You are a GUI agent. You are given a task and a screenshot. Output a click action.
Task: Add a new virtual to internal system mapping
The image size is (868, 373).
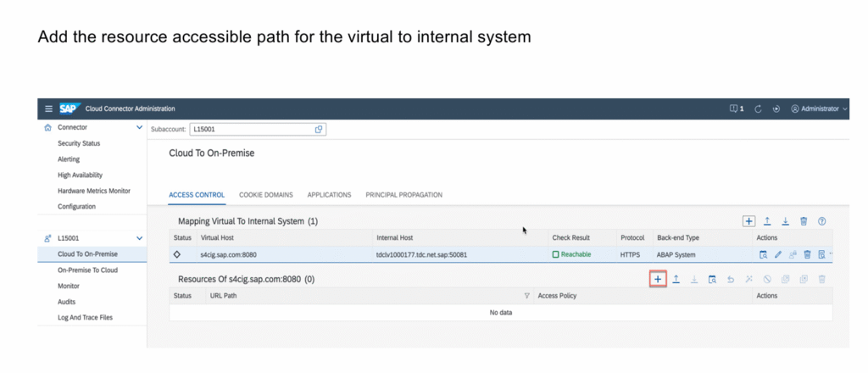(748, 221)
